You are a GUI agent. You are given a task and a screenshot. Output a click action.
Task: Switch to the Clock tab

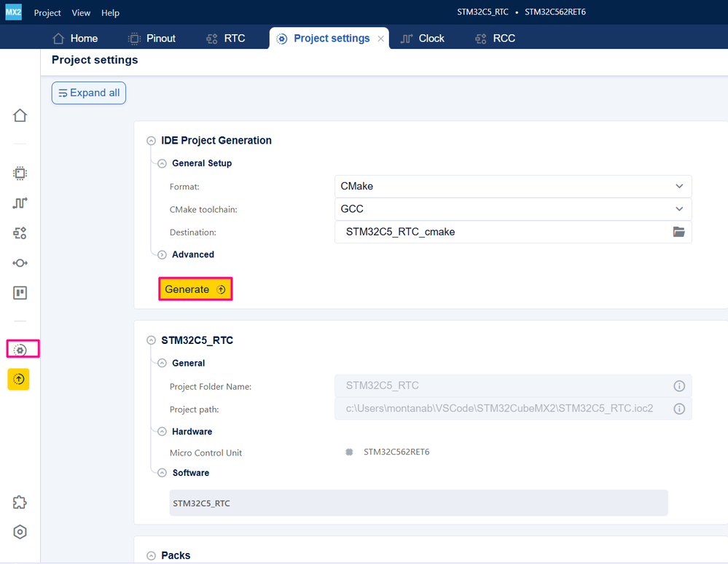click(x=422, y=39)
